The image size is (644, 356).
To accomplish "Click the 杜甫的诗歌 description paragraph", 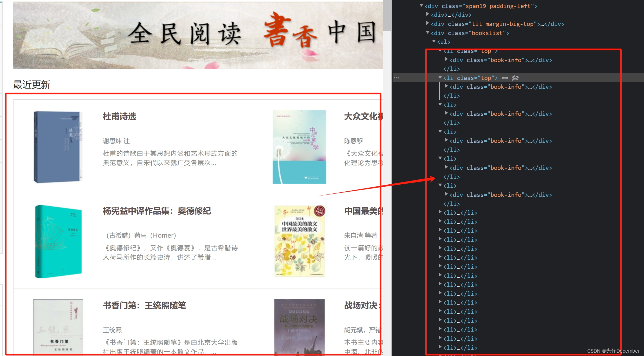I will click(170, 158).
